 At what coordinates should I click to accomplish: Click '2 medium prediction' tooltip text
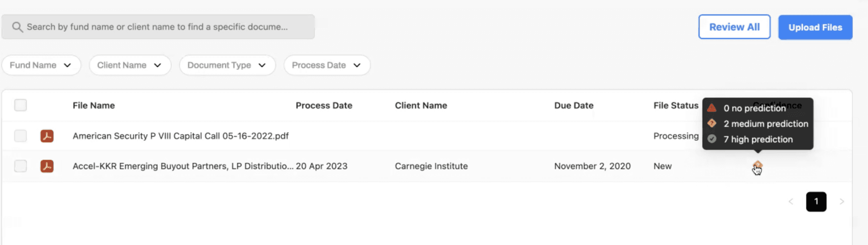[x=766, y=124]
